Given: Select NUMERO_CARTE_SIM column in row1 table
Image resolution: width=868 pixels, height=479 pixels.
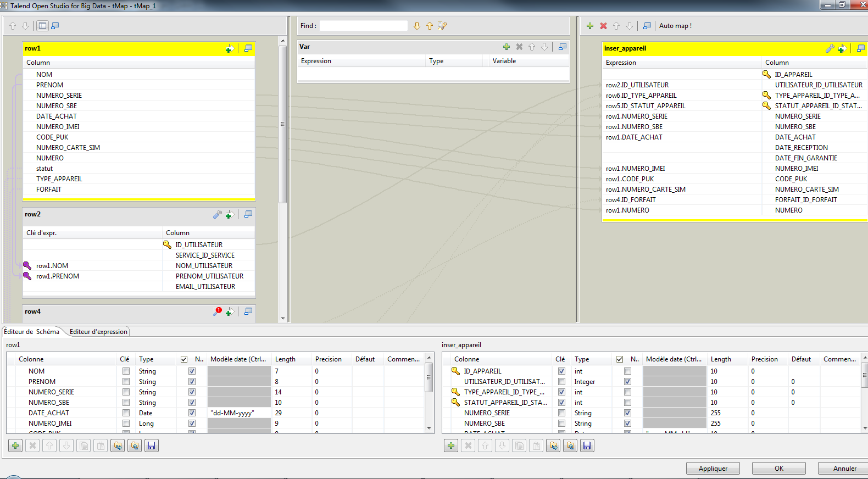Looking at the screenshot, I should [x=68, y=148].
